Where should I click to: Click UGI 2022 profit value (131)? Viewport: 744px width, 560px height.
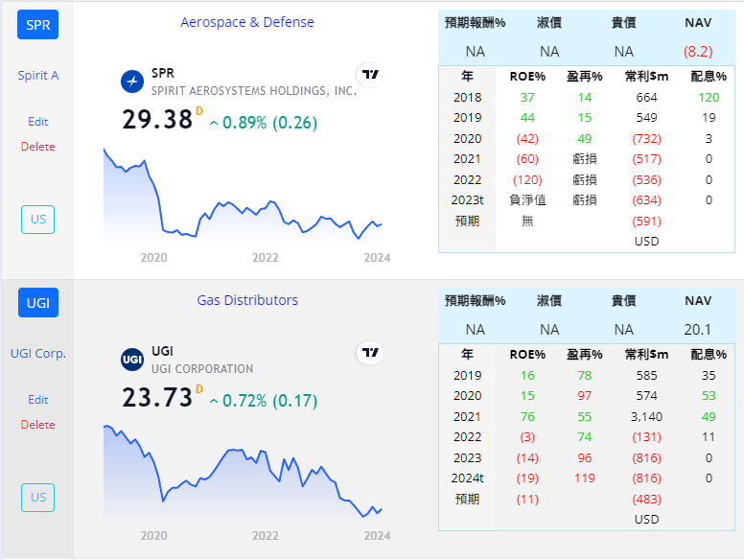tap(647, 437)
